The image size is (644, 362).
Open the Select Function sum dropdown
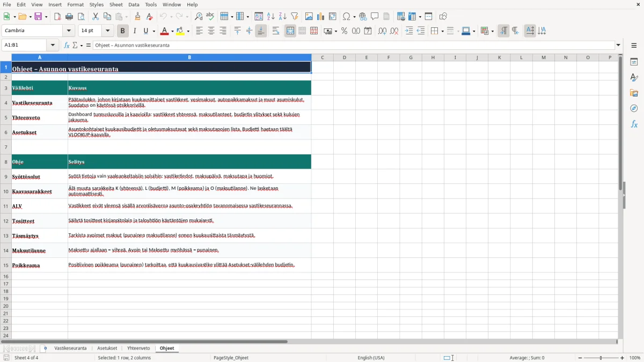click(x=82, y=46)
